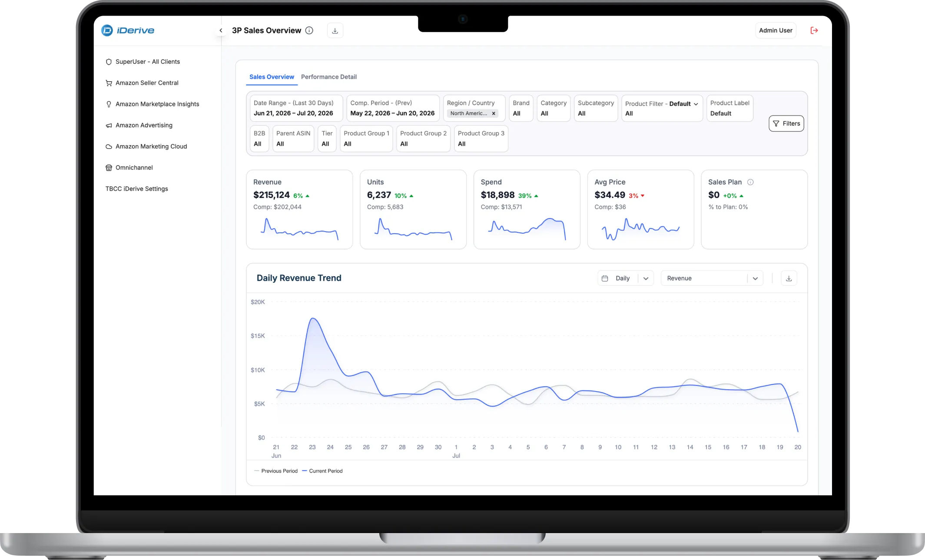Image resolution: width=925 pixels, height=560 pixels.
Task: Click the Amazon Marketing Cloud icon
Action: pos(109,147)
